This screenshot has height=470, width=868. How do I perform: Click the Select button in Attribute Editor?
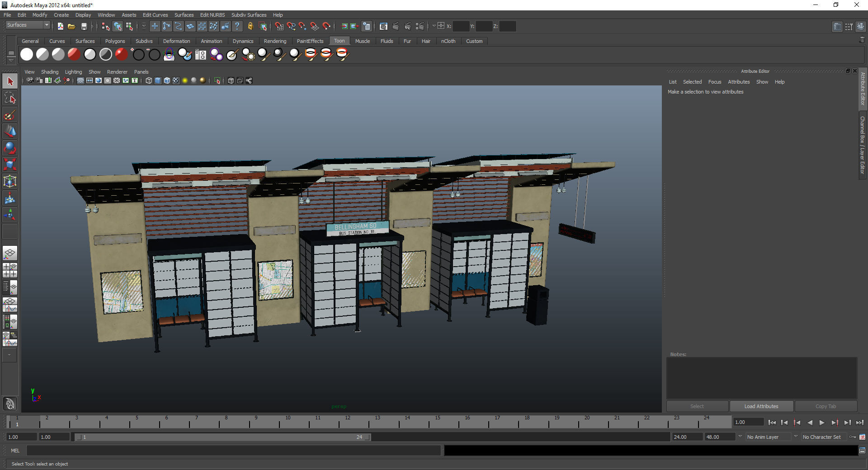click(697, 406)
